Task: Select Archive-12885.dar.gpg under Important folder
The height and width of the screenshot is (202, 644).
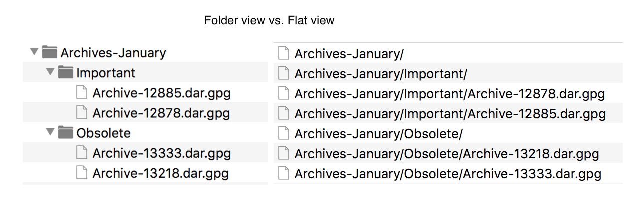Action: click(x=162, y=93)
